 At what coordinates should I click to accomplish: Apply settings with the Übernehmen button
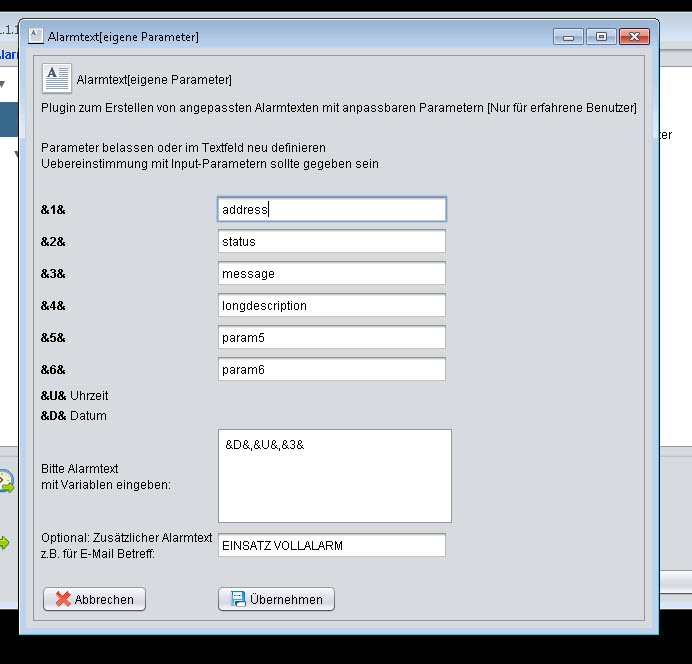[276, 599]
